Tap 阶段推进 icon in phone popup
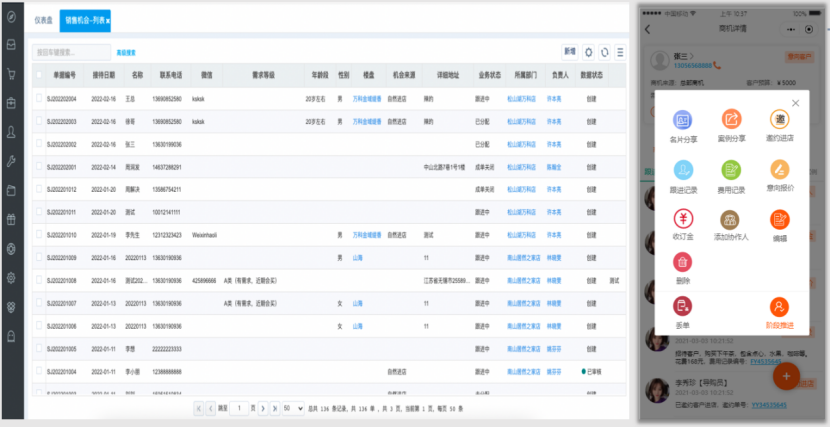Image resolution: width=830 pixels, height=427 pixels. [780, 307]
